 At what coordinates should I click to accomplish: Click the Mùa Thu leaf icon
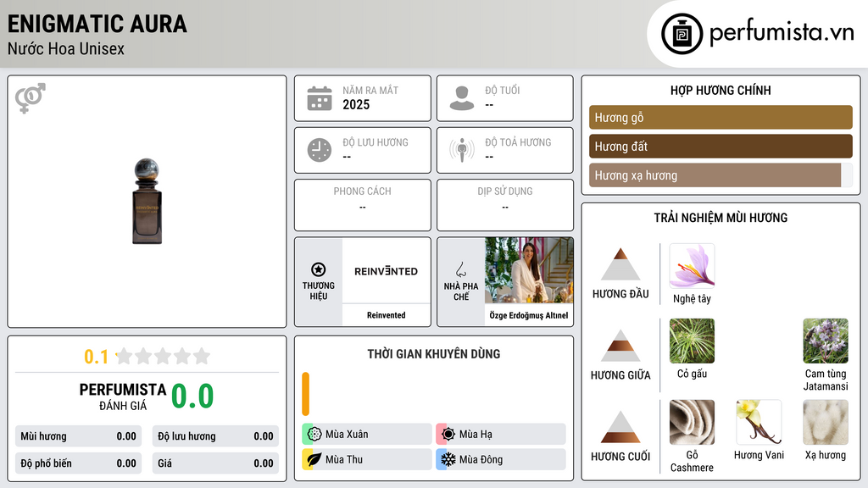tap(314, 459)
